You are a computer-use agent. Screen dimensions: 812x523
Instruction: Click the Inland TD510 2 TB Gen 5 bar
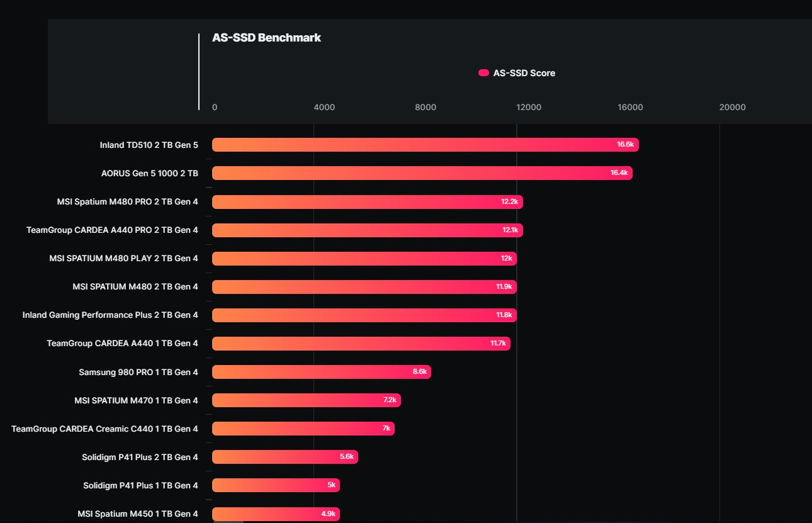coord(426,145)
